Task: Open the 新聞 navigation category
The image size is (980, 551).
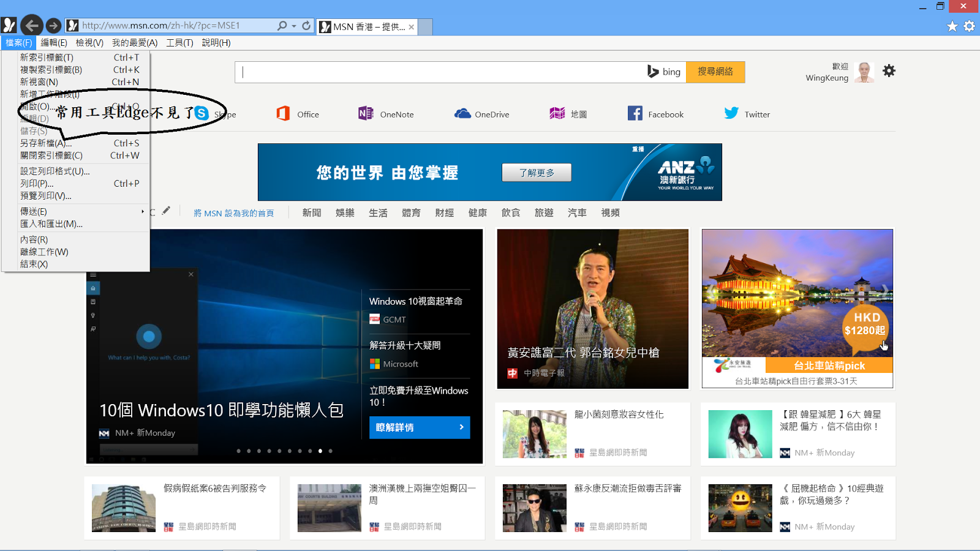Action: pyautogui.click(x=312, y=212)
